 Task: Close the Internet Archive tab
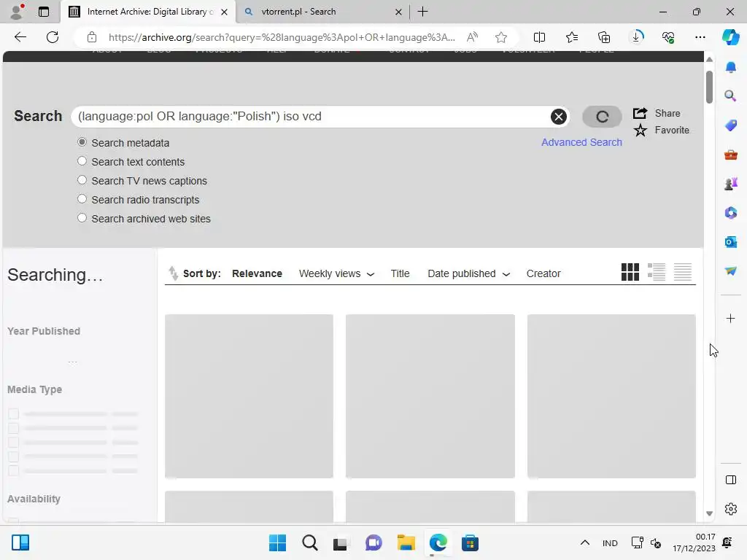(225, 12)
